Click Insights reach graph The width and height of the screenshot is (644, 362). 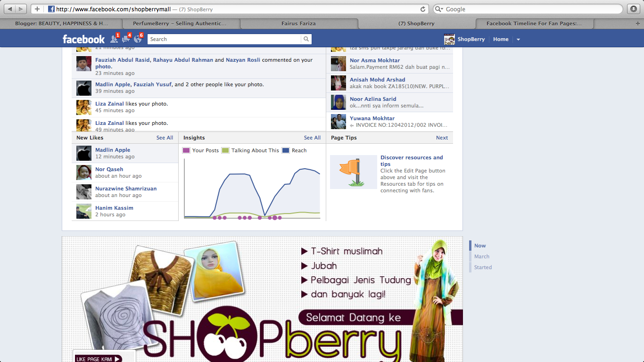pyautogui.click(x=252, y=189)
